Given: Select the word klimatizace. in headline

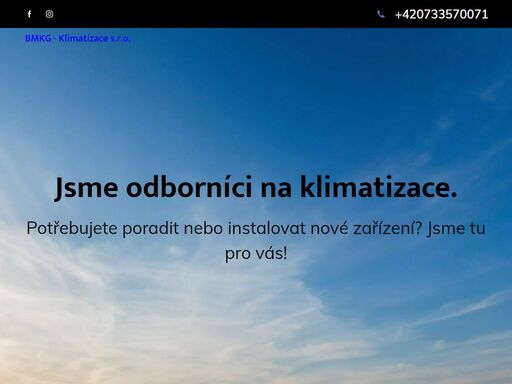Looking at the screenshot, I should coord(378,188).
